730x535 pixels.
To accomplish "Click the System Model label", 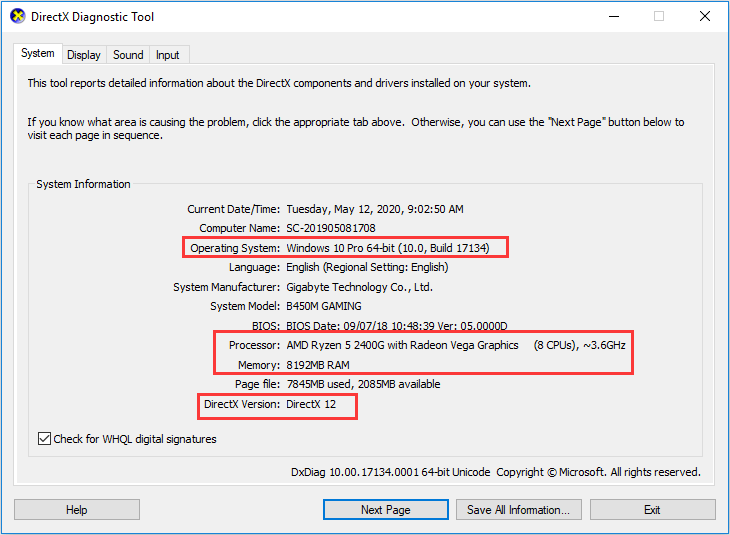I will coord(245,306).
